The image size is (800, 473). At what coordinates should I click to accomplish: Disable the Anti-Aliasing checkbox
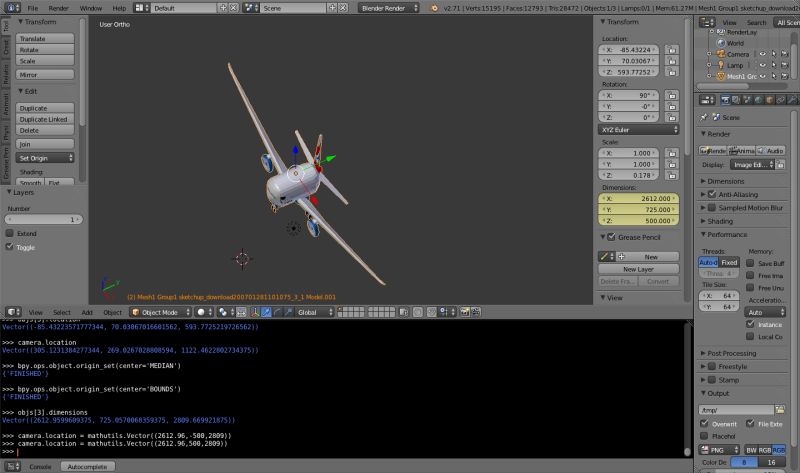712,194
